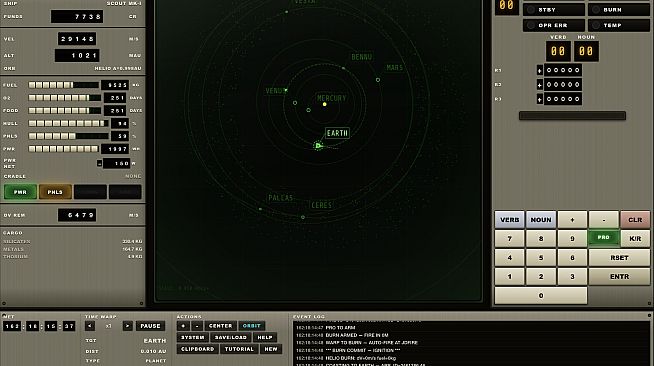
Task: Click the RSET key
Action: 619,258
